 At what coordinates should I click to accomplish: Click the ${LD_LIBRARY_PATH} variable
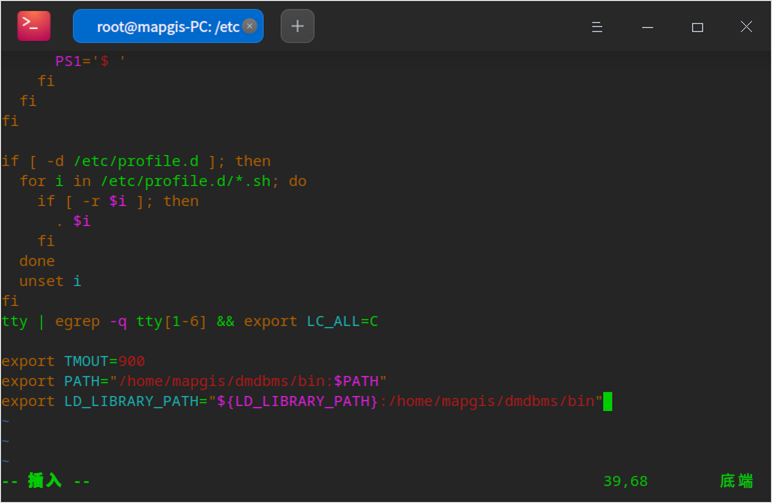[297, 402]
